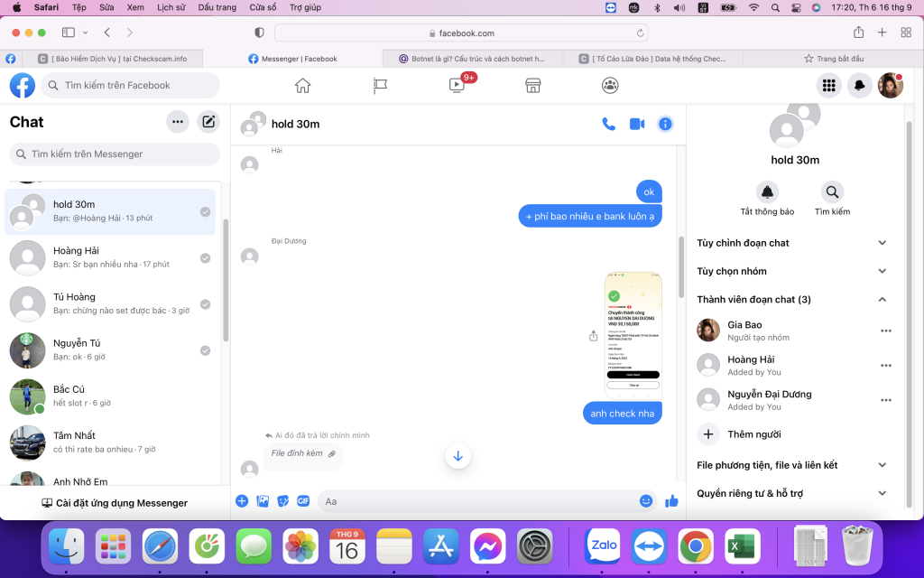Mute notifications with Tắt thông báo
This screenshot has height=578, width=924.
pyautogui.click(x=767, y=192)
